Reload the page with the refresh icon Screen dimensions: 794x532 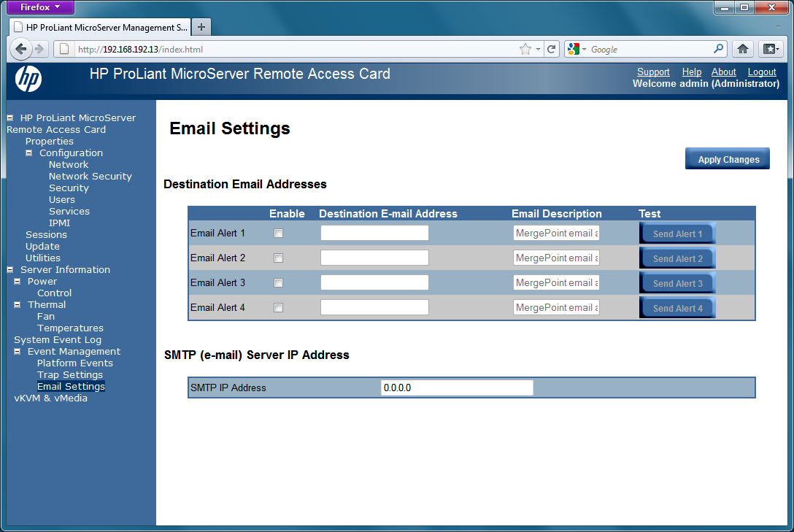[x=552, y=49]
